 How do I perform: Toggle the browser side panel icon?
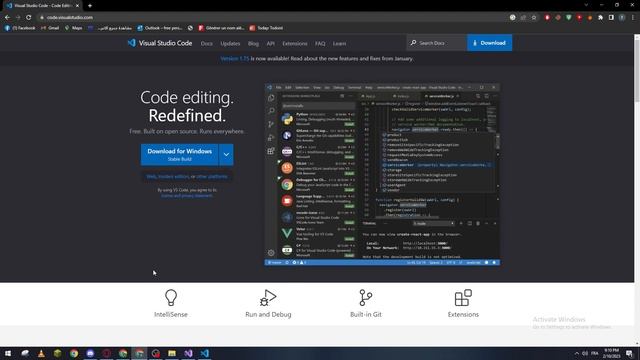611,18
